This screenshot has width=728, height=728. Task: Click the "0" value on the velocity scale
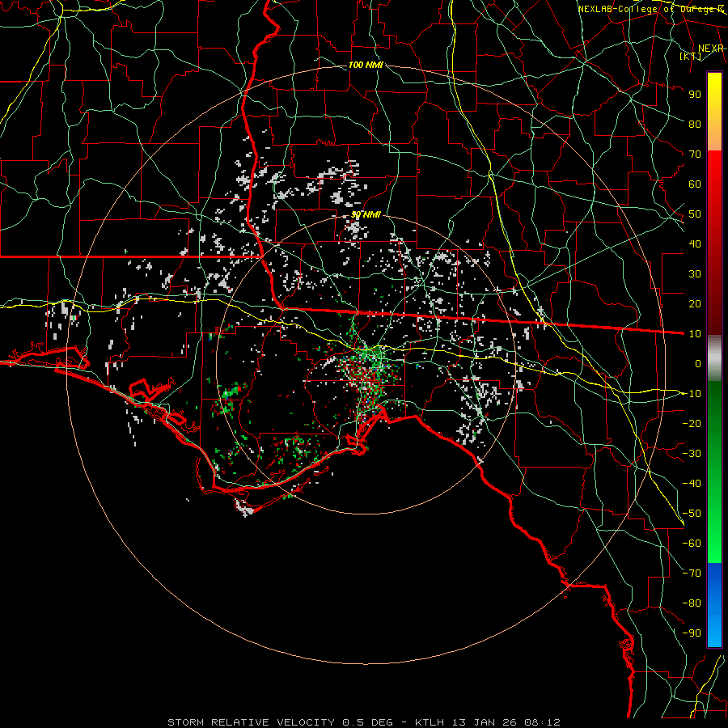point(698,363)
